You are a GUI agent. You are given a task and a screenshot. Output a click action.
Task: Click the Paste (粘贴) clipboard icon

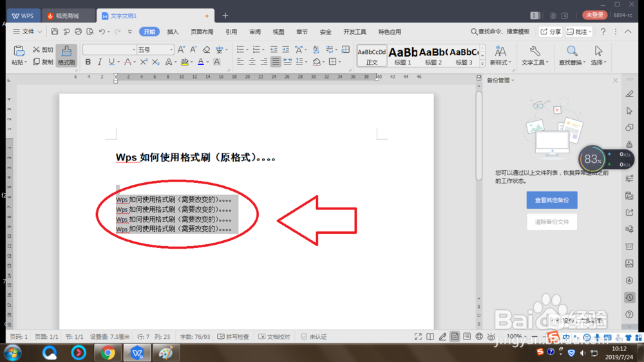point(19,51)
